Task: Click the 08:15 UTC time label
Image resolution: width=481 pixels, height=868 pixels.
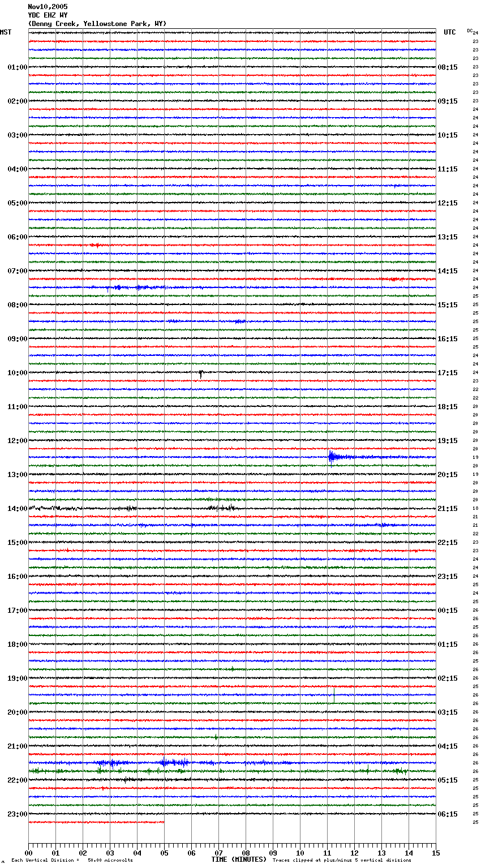Action: (x=448, y=67)
